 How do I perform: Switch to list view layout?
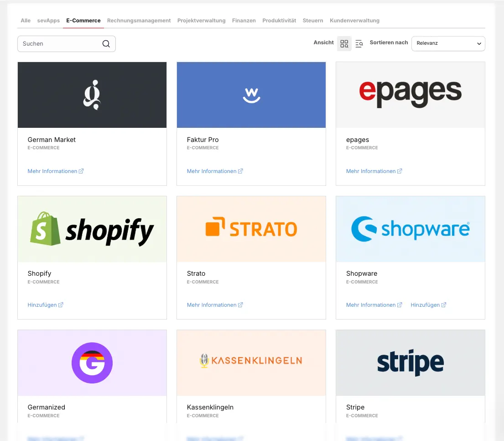click(x=359, y=44)
